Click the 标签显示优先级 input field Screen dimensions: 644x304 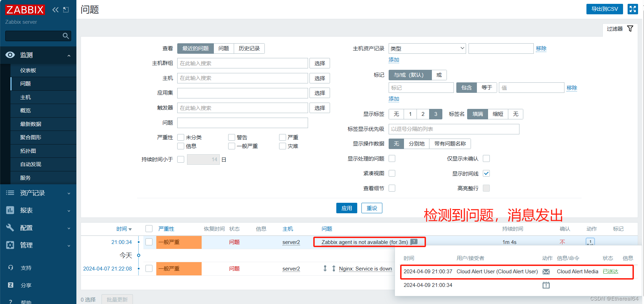coord(454,129)
